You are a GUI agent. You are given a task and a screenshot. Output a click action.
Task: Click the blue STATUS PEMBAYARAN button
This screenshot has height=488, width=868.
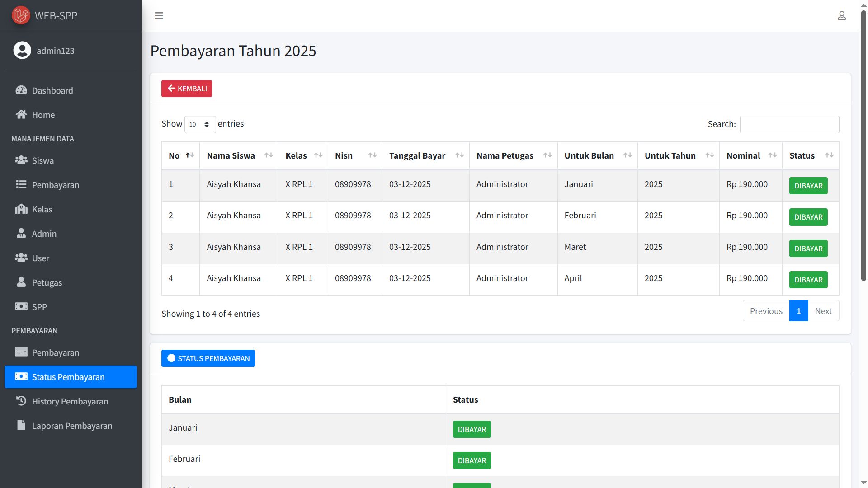(x=208, y=358)
